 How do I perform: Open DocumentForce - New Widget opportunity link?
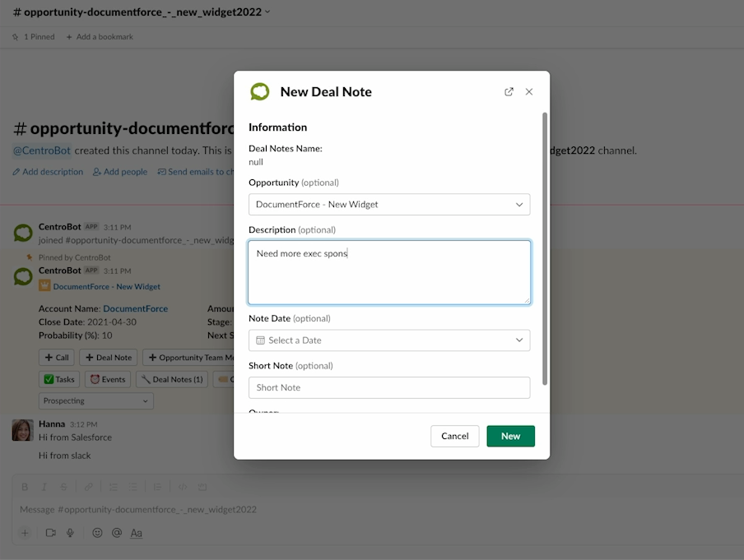pos(107,286)
